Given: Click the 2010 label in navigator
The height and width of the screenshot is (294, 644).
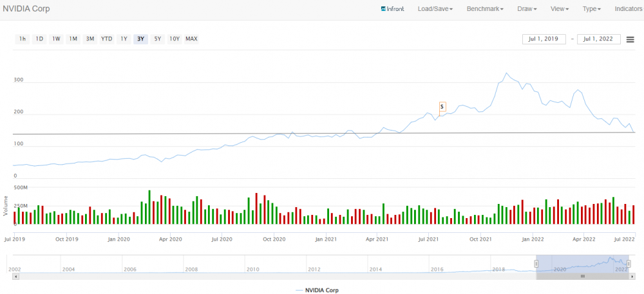Looking at the screenshot, I should pos(252,269).
